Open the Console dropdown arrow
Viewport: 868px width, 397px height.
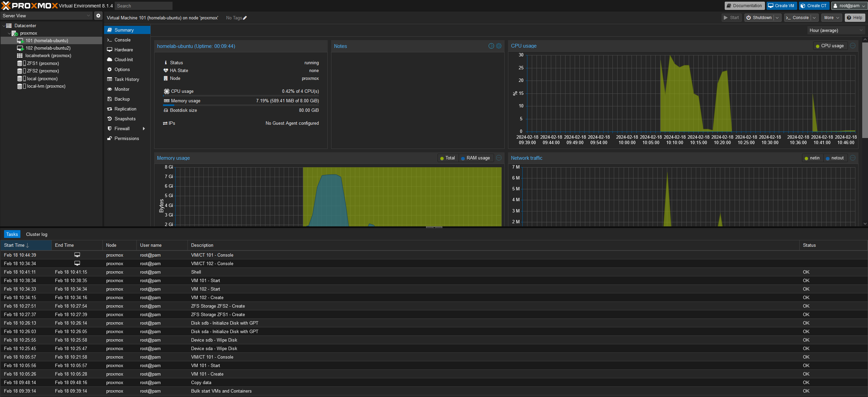(x=814, y=18)
